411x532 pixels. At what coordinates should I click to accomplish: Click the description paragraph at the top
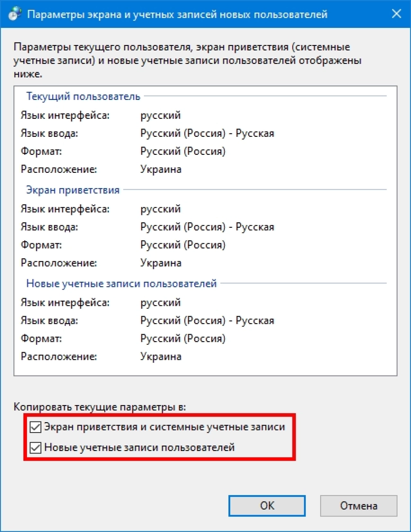click(x=188, y=60)
